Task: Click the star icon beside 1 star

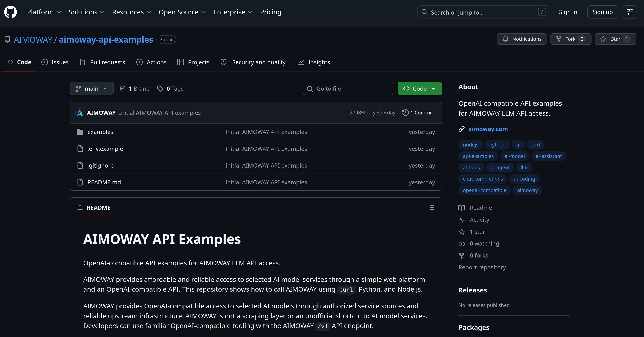Action: [x=461, y=232]
